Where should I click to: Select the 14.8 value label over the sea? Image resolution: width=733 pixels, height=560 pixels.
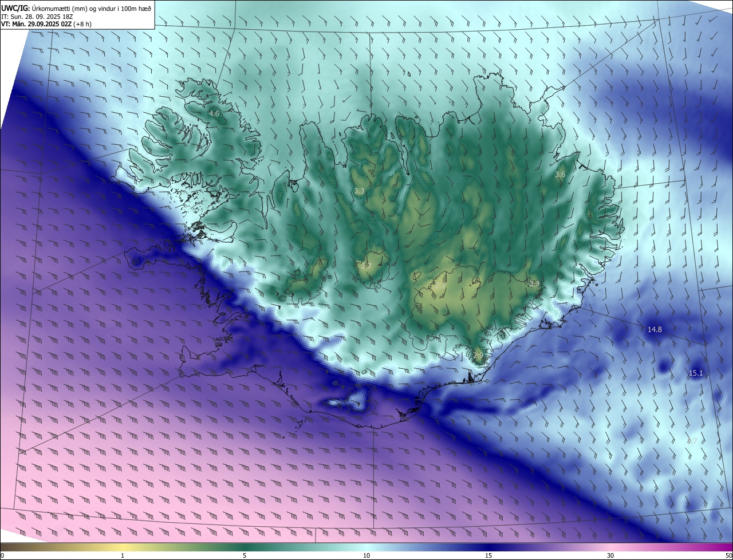point(655,329)
